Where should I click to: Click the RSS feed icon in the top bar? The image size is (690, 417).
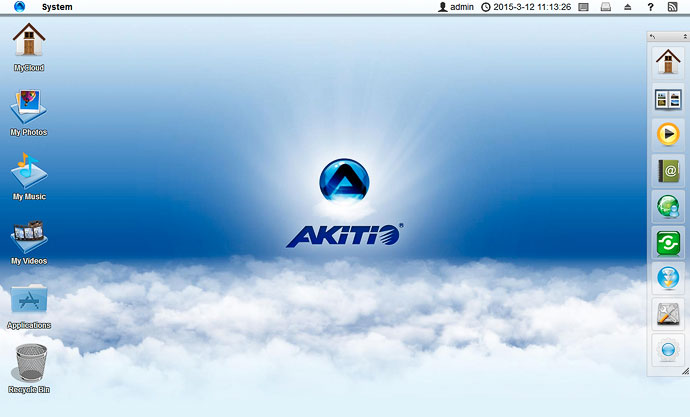(674, 7)
